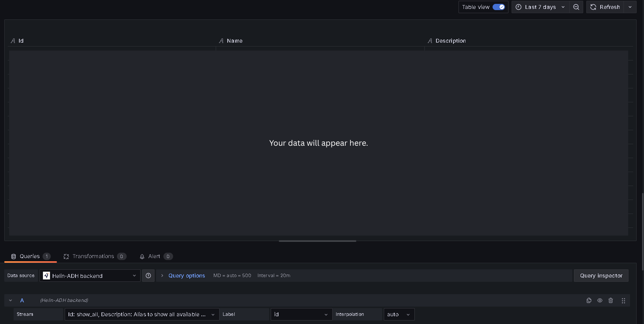The image size is (644, 324).
Task: Click the Name column header
Action: tap(235, 41)
